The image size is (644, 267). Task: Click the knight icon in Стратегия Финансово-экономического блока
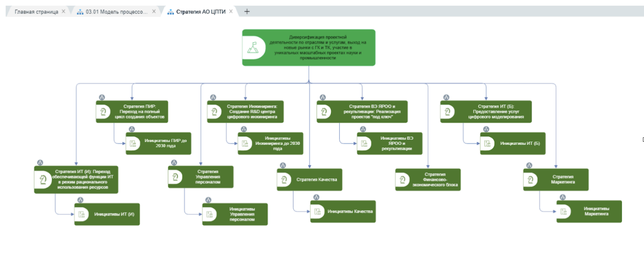point(402,180)
